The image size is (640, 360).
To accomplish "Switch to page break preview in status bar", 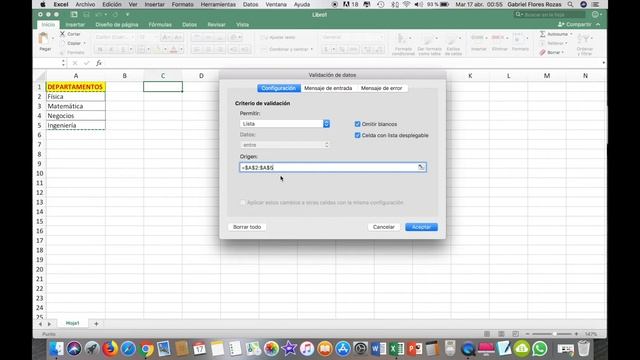I will click(516, 334).
